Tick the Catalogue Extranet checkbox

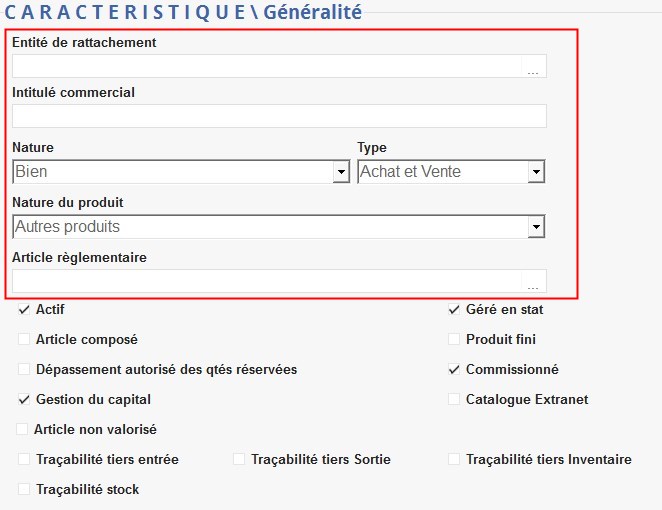click(x=455, y=400)
